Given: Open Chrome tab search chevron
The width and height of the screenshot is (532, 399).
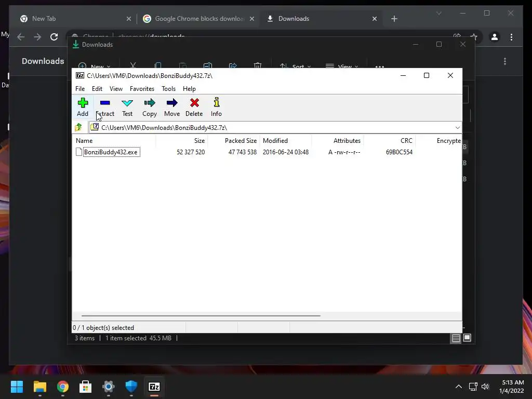Looking at the screenshot, I should 438,13.
